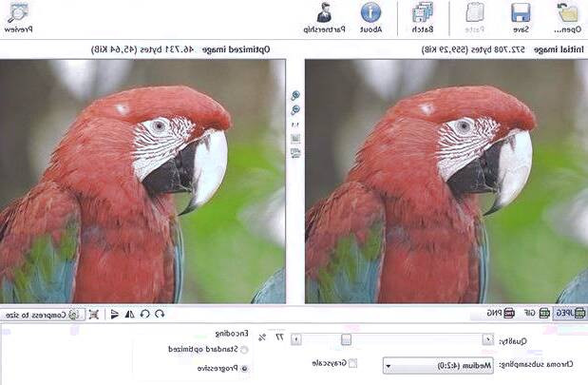Click the Save floppy disk icon

click(521, 12)
